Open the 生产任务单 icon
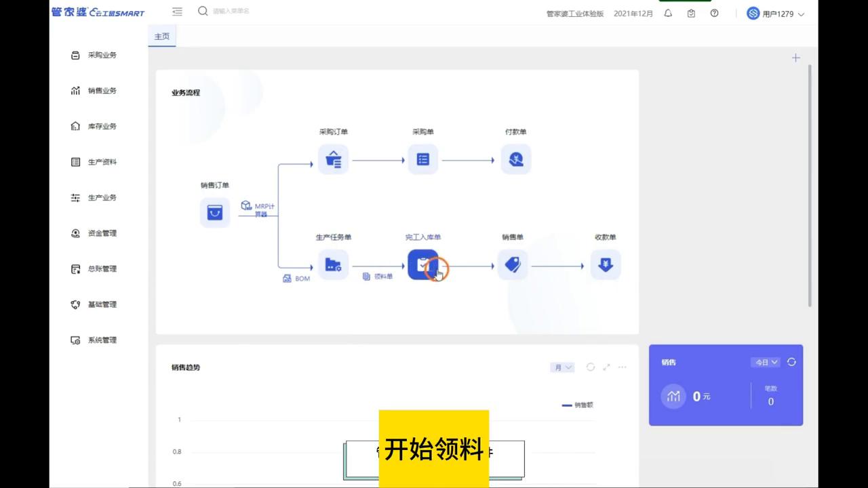Image resolution: width=868 pixels, height=488 pixels. point(333,265)
